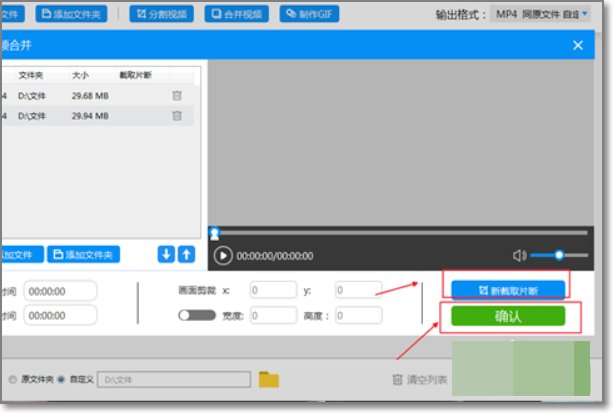The width and height of the screenshot is (613, 413).
Task: Open the 制作GIF tool
Action: (309, 14)
